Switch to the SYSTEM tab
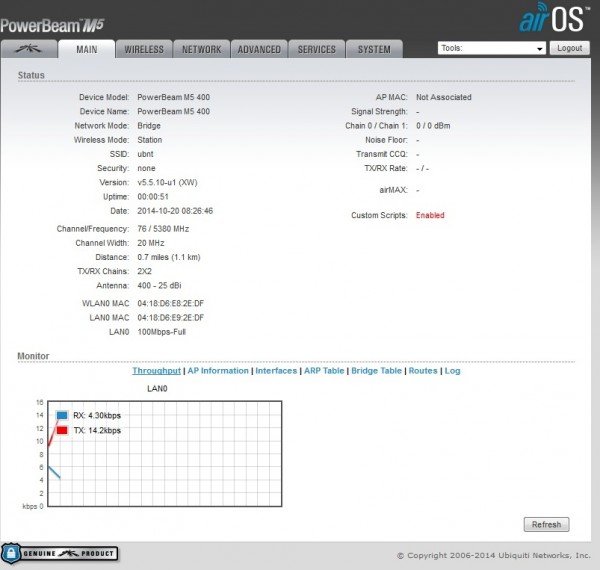This screenshot has height=570, width=600. click(x=374, y=49)
